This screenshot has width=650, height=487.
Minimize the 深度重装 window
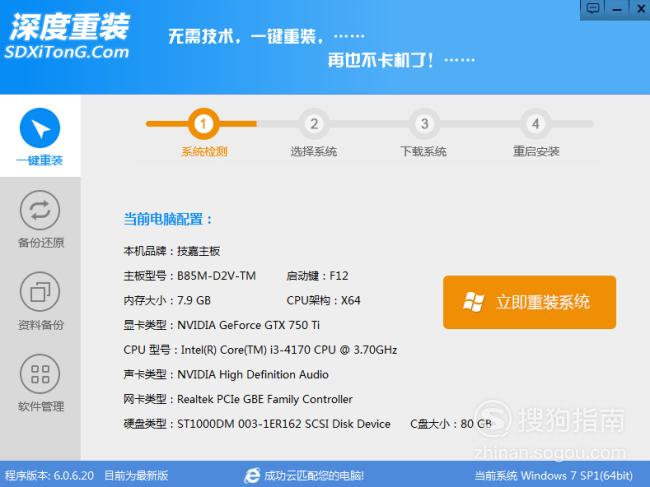(x=617, y=9)
